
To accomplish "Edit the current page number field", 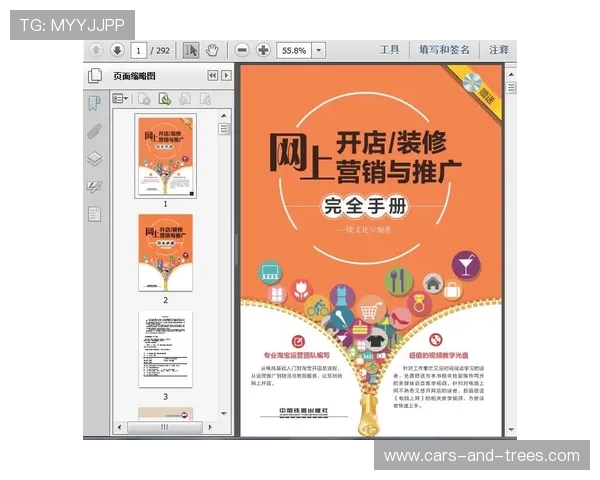I will (x=139, y=51).
